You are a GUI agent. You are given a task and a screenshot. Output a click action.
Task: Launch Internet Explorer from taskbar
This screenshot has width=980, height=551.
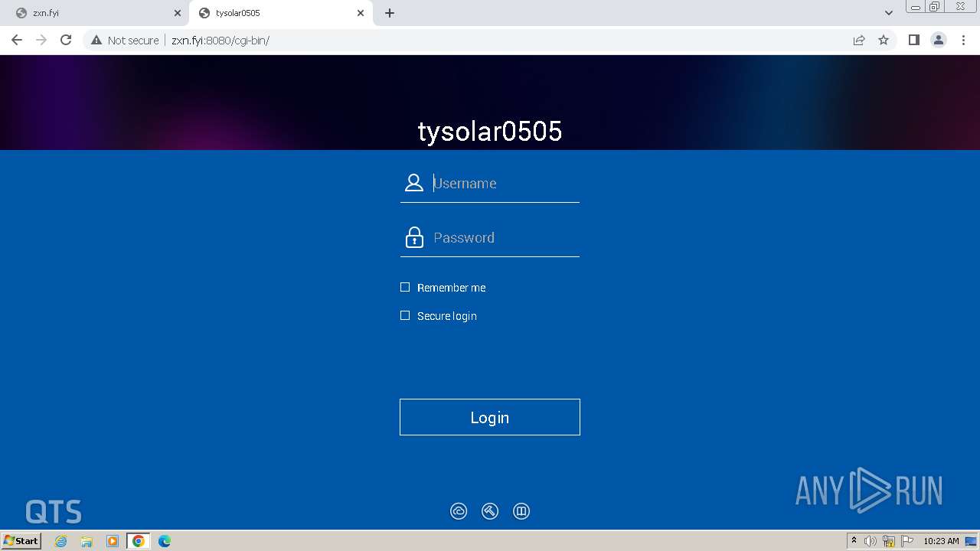(61, 541)
